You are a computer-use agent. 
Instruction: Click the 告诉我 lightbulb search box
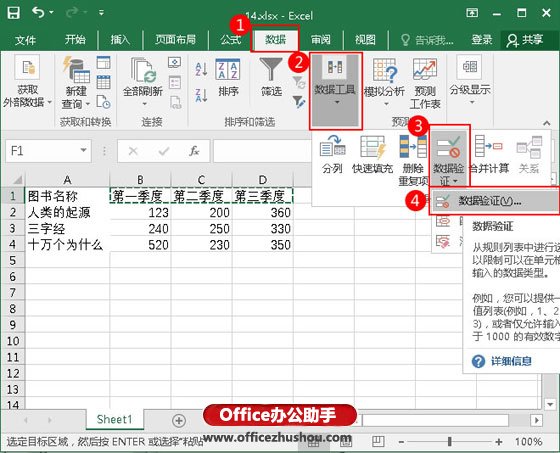coord(428,40)
